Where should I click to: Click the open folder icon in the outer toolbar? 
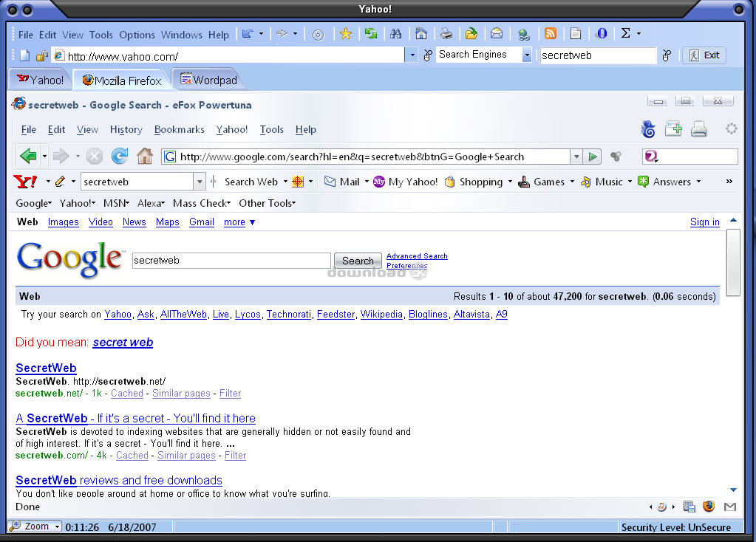(471, 34)
